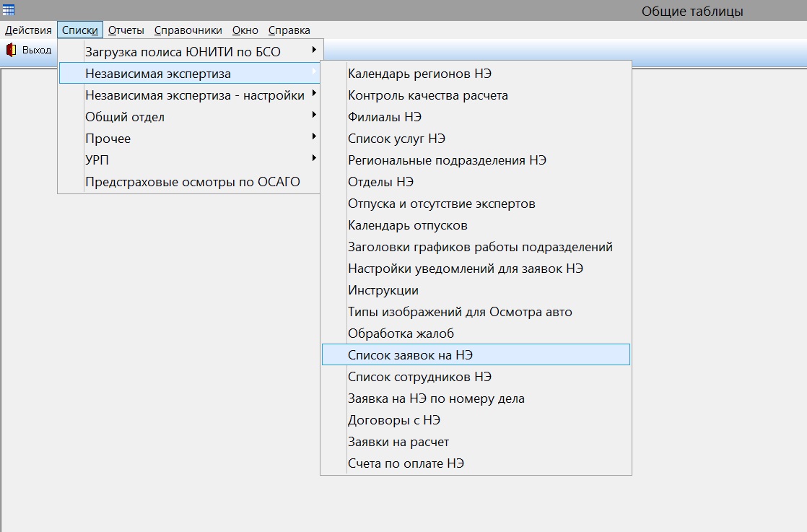Click the highlighted Список заявок на НЭ
The image size is (807, 532).
pyautogui.click(x=476, y=354)
